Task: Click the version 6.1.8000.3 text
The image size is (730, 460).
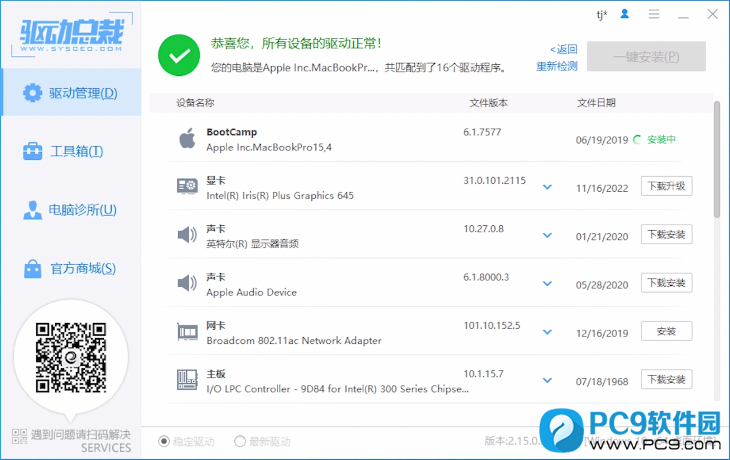Action: tap(486, 277)
